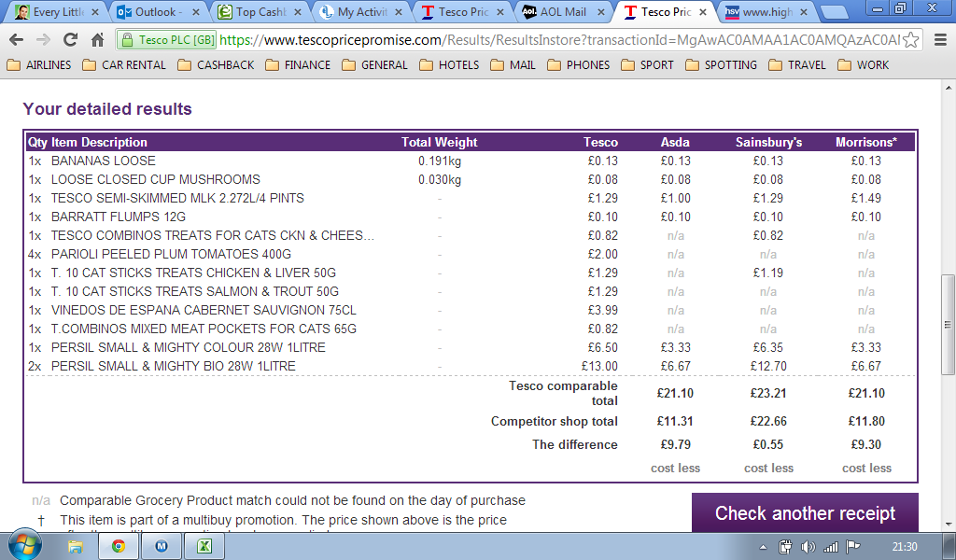Open a new tab next to last tab
Image resolution: width=956 pixels, height=560 pixels.
(x=834, y=12)
